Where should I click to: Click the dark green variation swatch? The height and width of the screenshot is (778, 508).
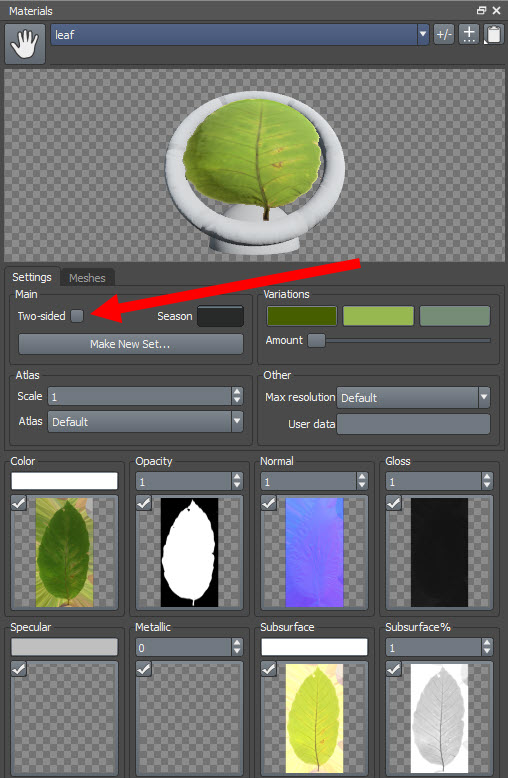[302, 316]
